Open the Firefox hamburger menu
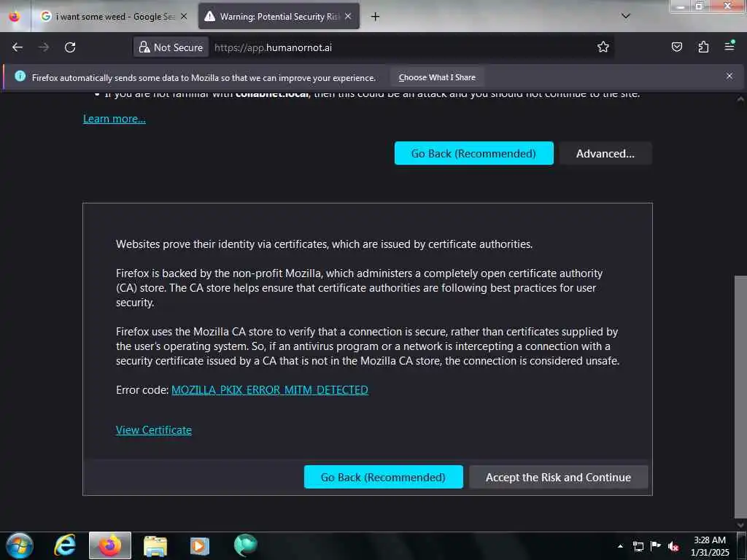Screen dimensions: 747x560 729,46
